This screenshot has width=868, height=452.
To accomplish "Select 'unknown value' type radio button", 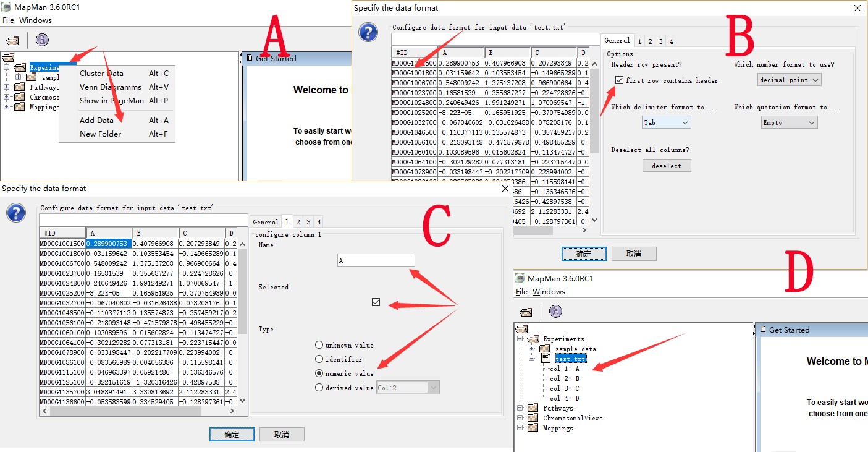I will point(319,345).
